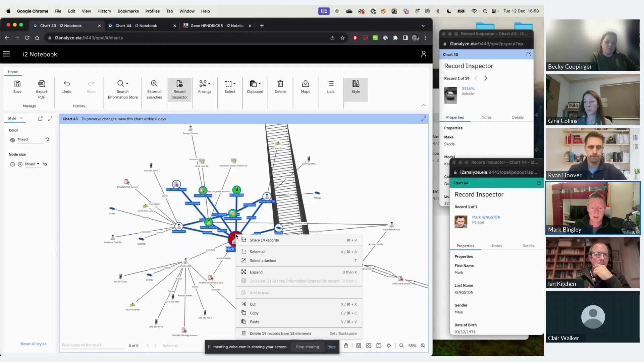Screen dimensions: 644x362
Task: Collapse the ribbon with the chevron
Action: click(424, 105)
